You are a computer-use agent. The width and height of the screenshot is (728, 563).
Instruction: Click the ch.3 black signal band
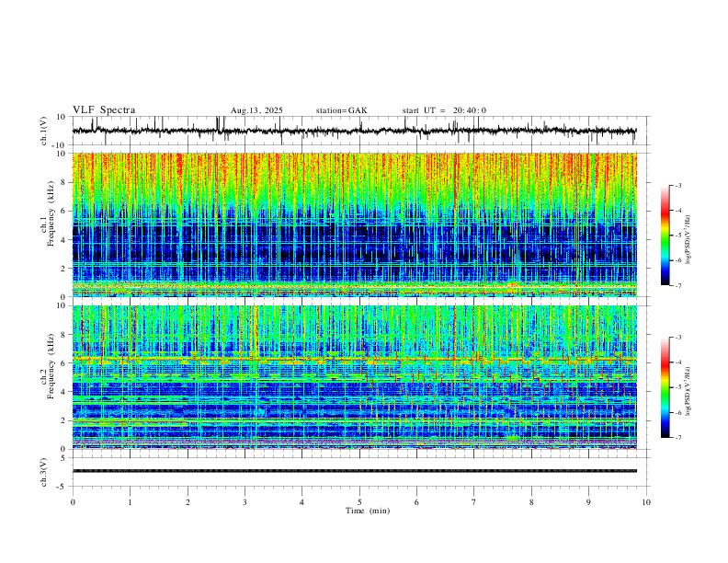coord(354,471)
